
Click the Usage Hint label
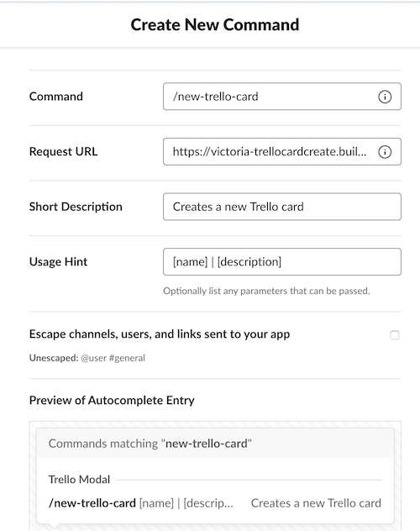point(58,262)
